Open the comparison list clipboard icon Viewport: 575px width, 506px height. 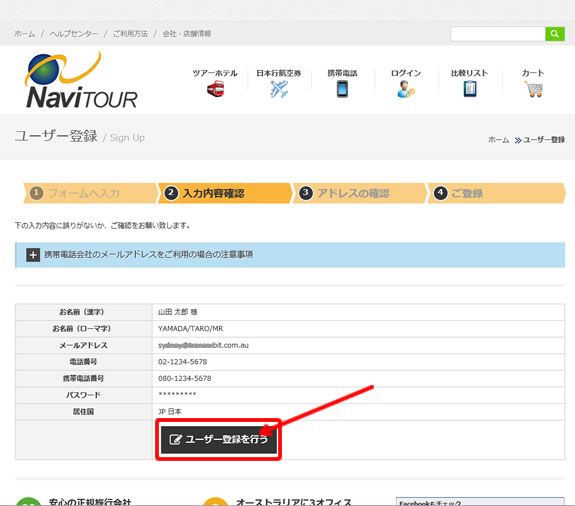(470, 89)
